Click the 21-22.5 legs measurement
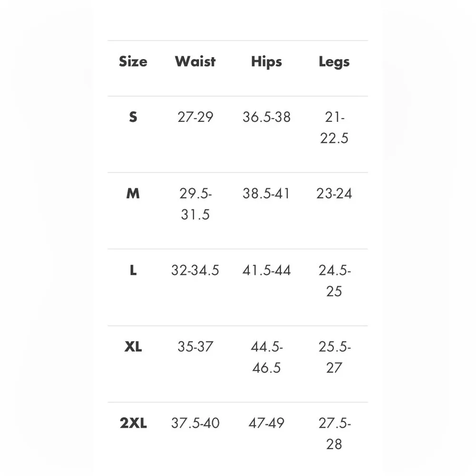The height and width of the screenshot is (476, 476). pos(334,128)
